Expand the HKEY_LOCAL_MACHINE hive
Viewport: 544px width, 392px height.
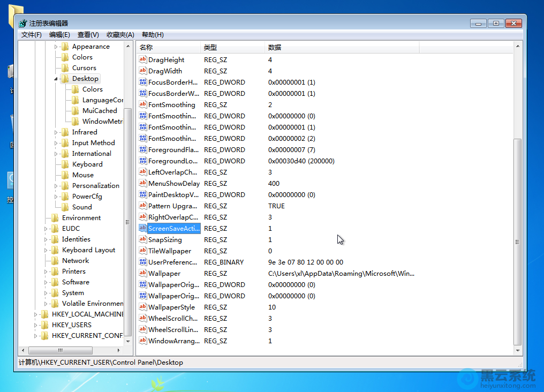tap(36, 314)
